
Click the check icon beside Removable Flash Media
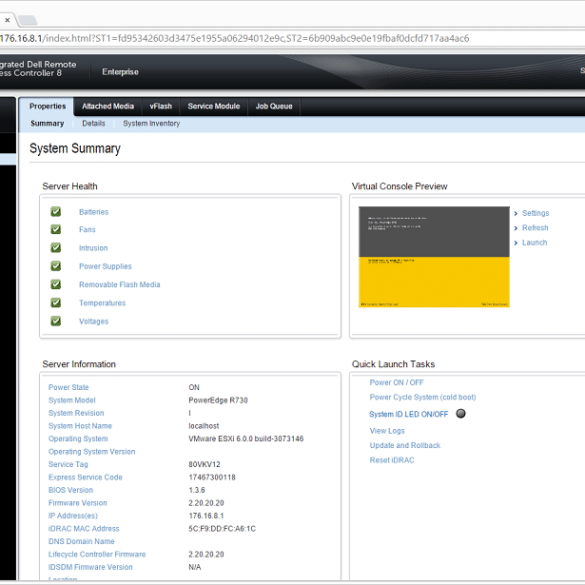[56, 284]
